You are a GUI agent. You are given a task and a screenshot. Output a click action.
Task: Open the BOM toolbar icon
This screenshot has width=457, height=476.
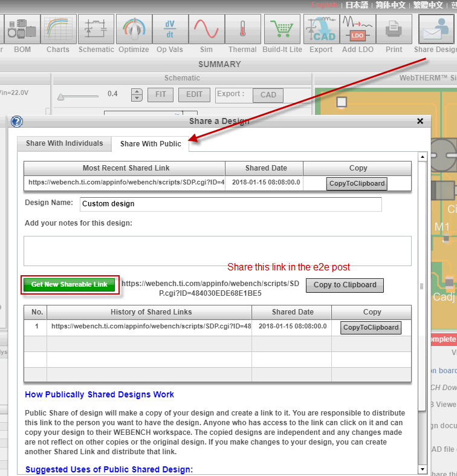(x=22, y=29)
